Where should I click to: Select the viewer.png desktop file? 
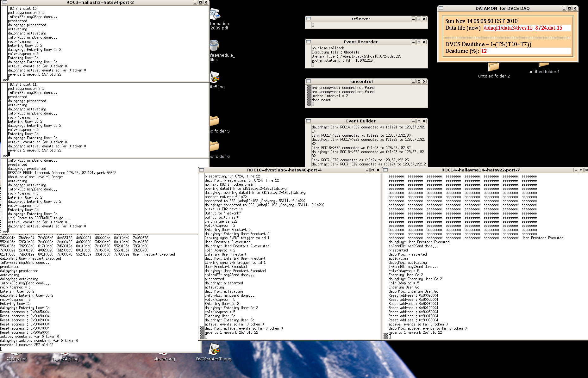tap(164, 359)
